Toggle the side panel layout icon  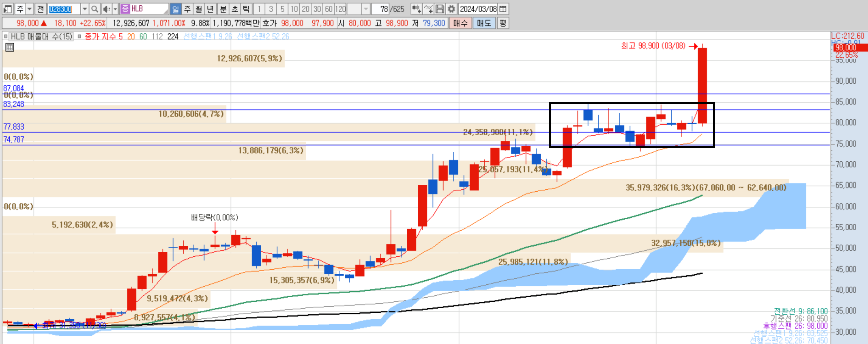[8, 9]
